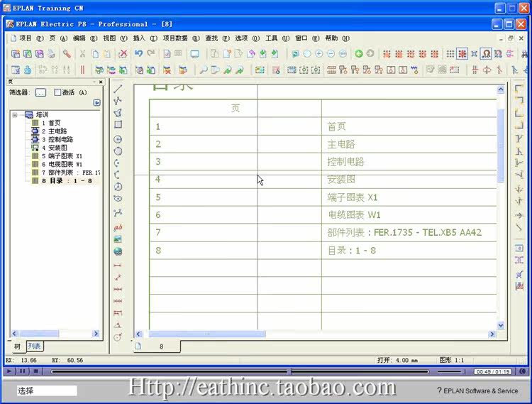Viewport: 532px width, 404px height.
Task: Open the 项目数据 menu
Action: (181, 38)
